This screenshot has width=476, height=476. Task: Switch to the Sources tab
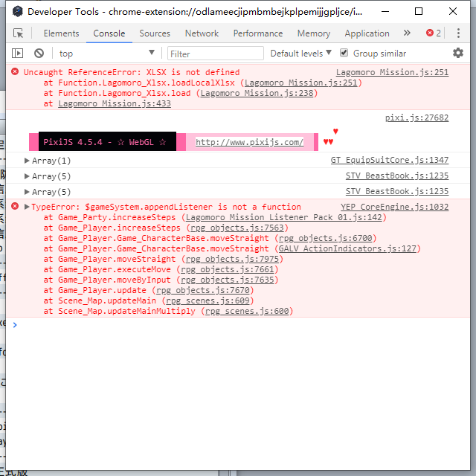(155, 33)
